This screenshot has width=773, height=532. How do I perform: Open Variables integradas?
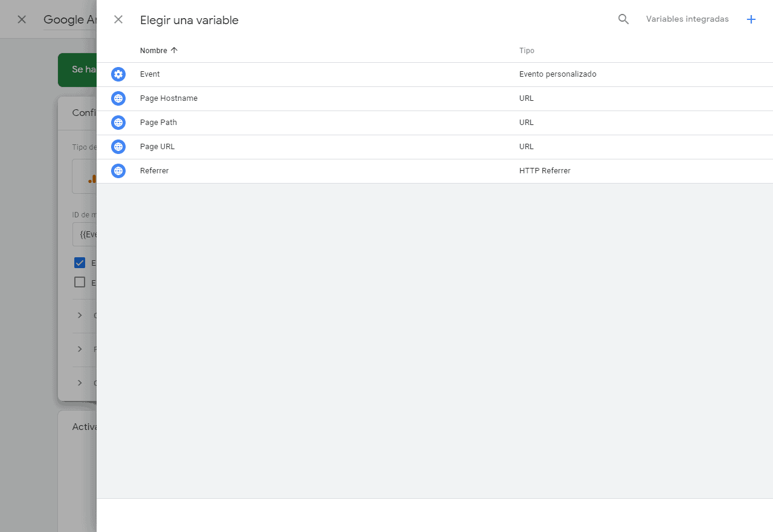click(687, 19)
